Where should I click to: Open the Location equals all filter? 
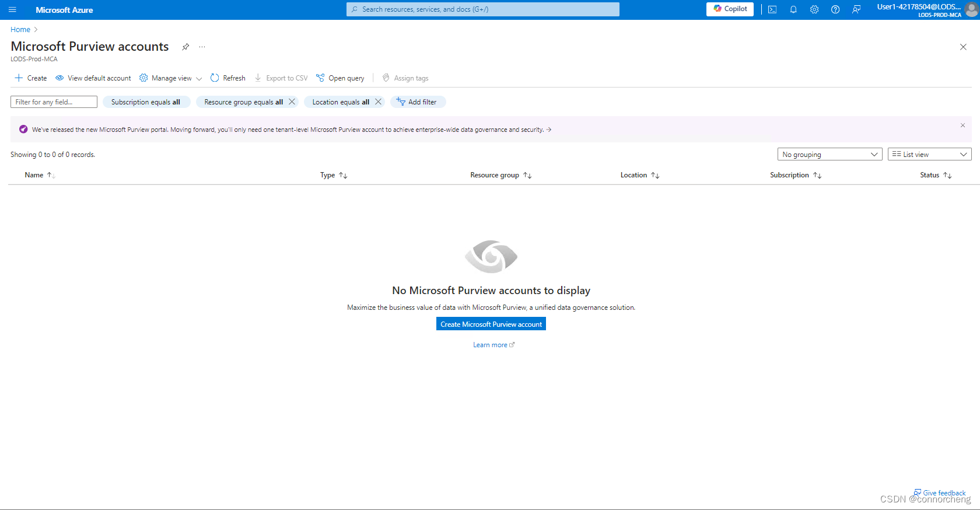pyautogui.click(x=341, y=102)
